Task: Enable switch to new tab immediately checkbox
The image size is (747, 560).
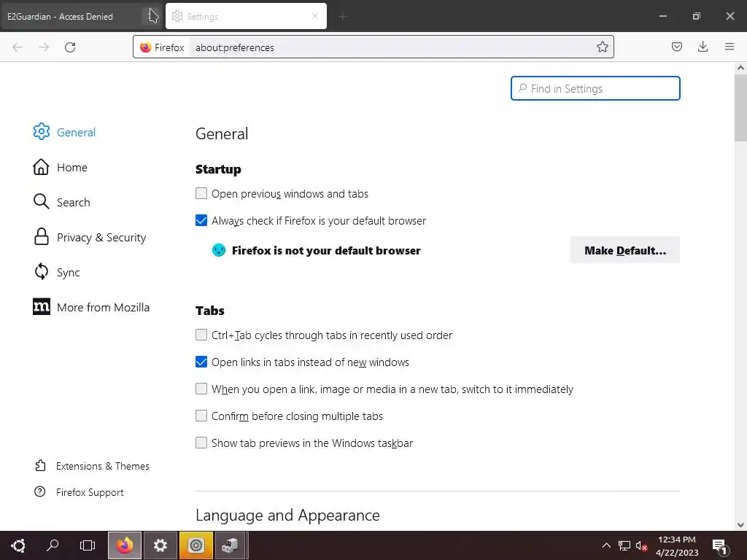Action: click(x=201, y=389)
